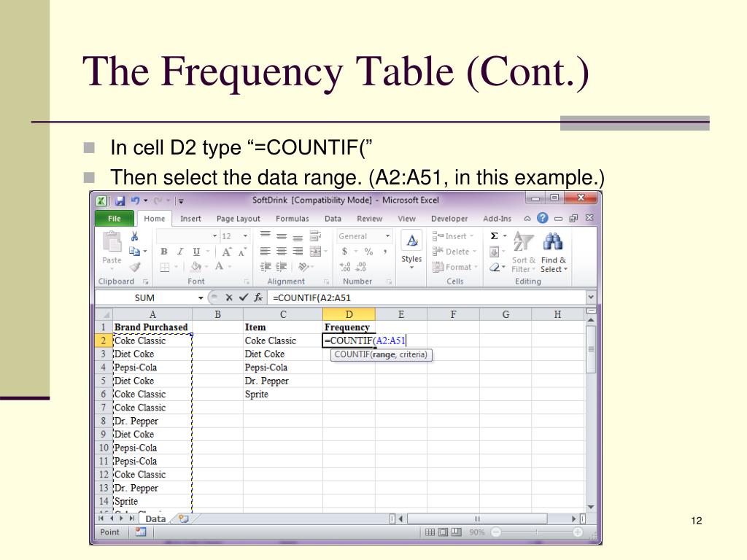Click the Font Color letter A icon
The image size is (747, 560).
click(x=219, y=267)
